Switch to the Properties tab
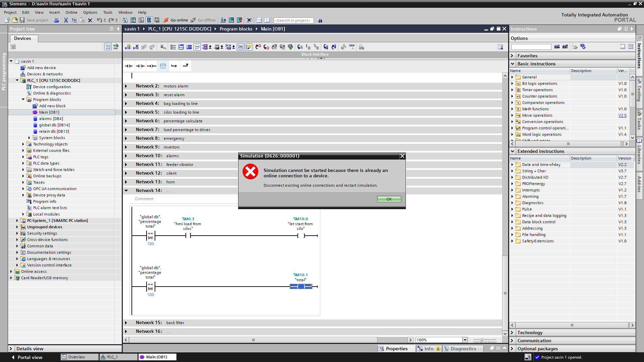 click(x=396, y=349)
